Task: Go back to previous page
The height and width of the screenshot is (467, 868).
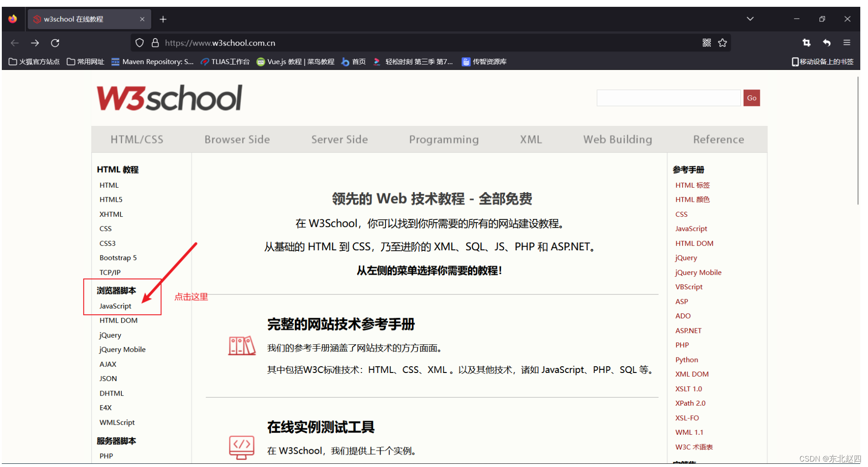Action: coord(15,43)
